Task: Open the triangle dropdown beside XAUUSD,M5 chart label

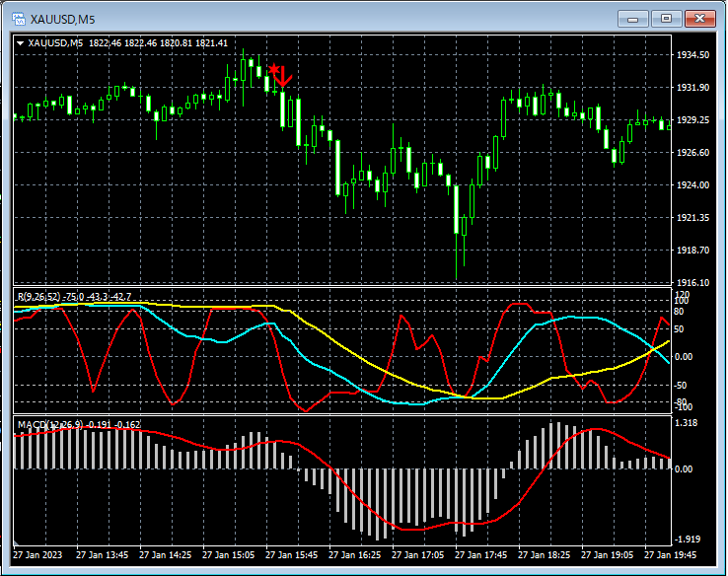Action: point(21,43)
